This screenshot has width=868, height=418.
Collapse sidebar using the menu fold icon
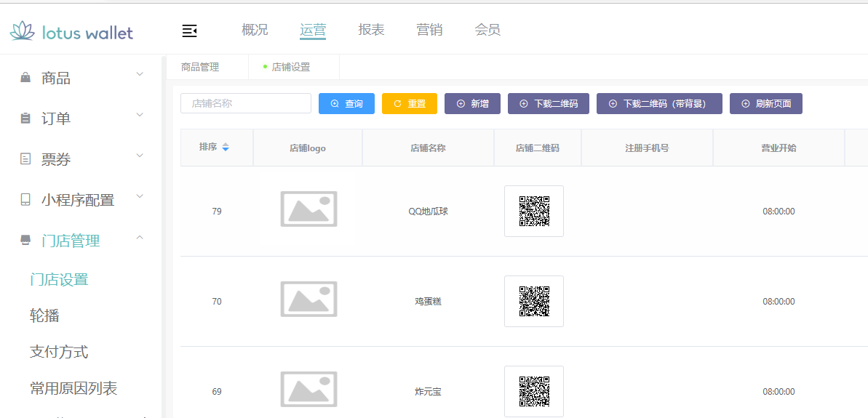(189, 31)
